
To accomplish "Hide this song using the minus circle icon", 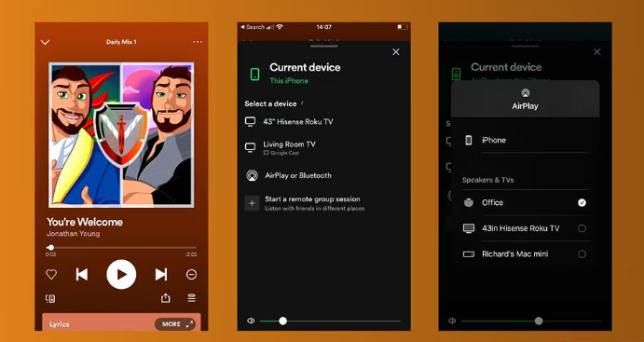I will point(191,274).
